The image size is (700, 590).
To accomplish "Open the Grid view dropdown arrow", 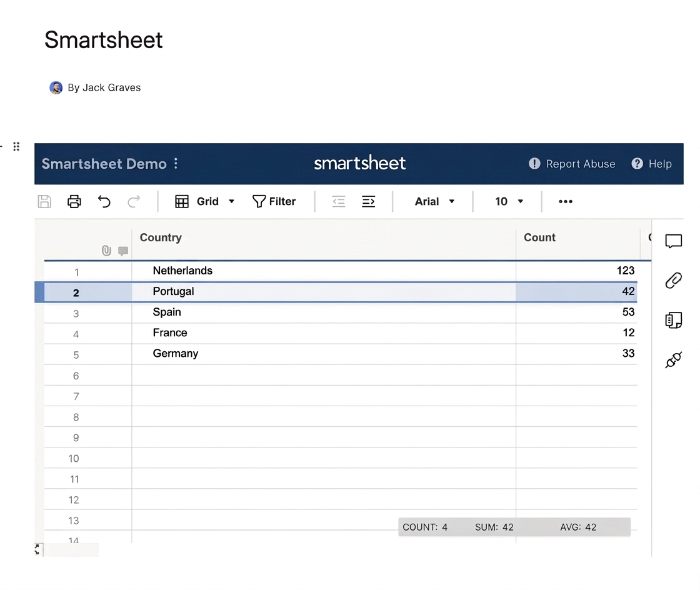I will coord(232,202).
